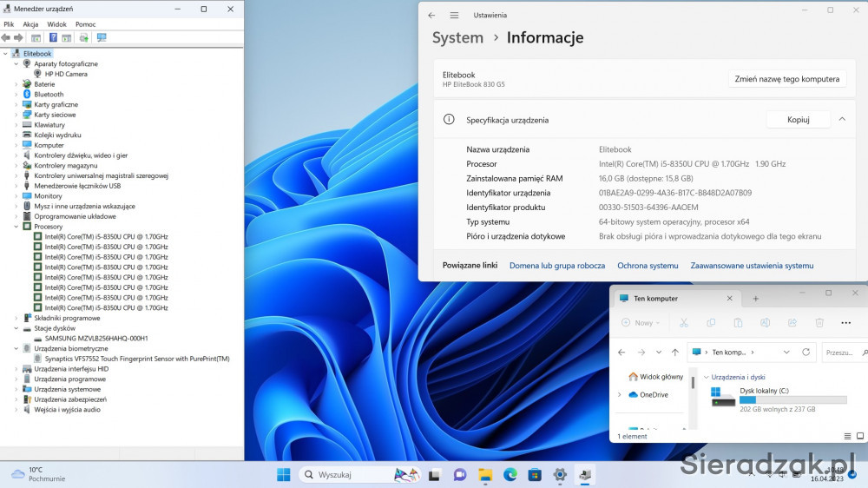Open the three-dots More menu in File Explorer
The image size is (868, 488).
845,323
